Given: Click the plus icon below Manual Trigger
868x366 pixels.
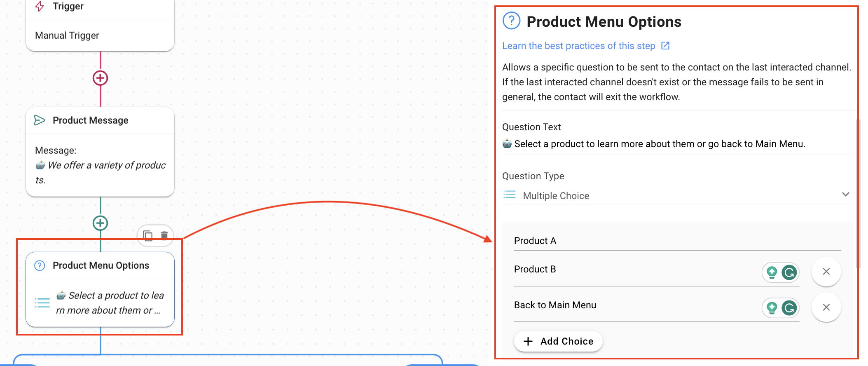Looking at the screenshot, I should (x=100, y=78).
